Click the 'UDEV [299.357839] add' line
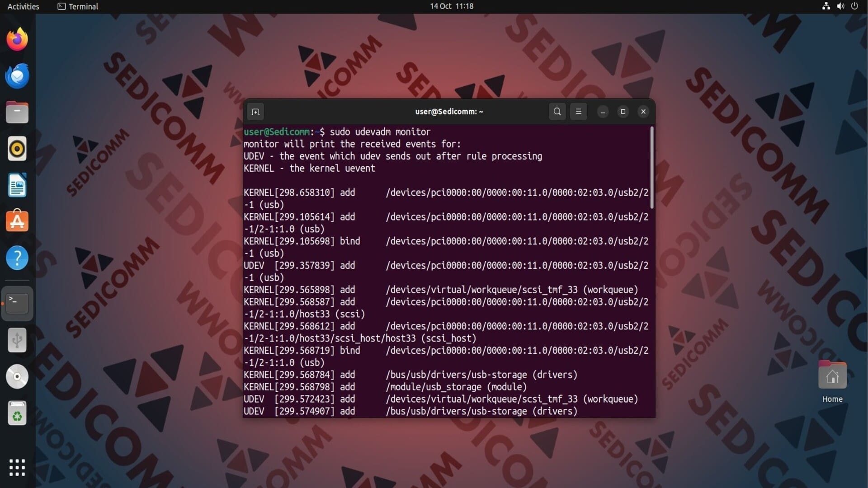The height and width of the screenshot is (488, 868). [x=446, y=272]
